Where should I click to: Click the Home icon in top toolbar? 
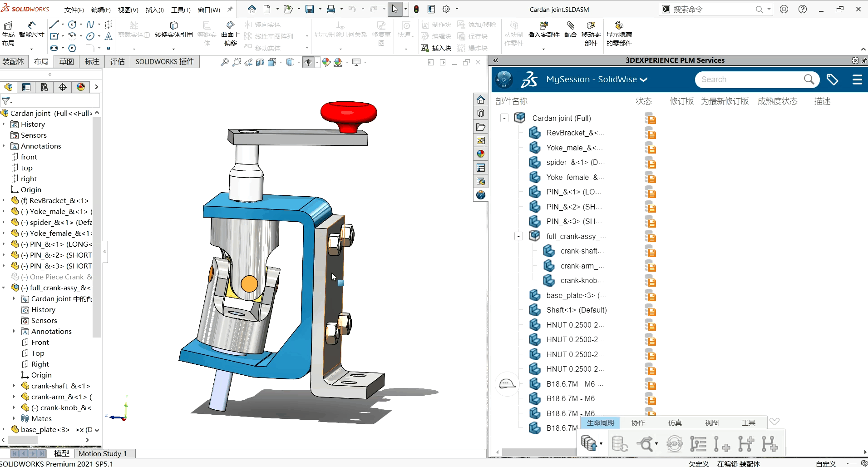[x=252, y=9]
